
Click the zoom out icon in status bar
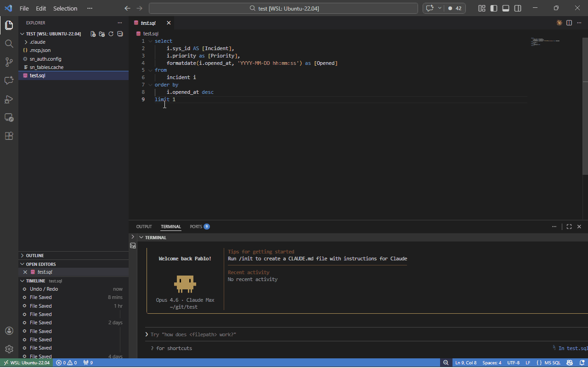pyautogui.click(x=446, y=362)
